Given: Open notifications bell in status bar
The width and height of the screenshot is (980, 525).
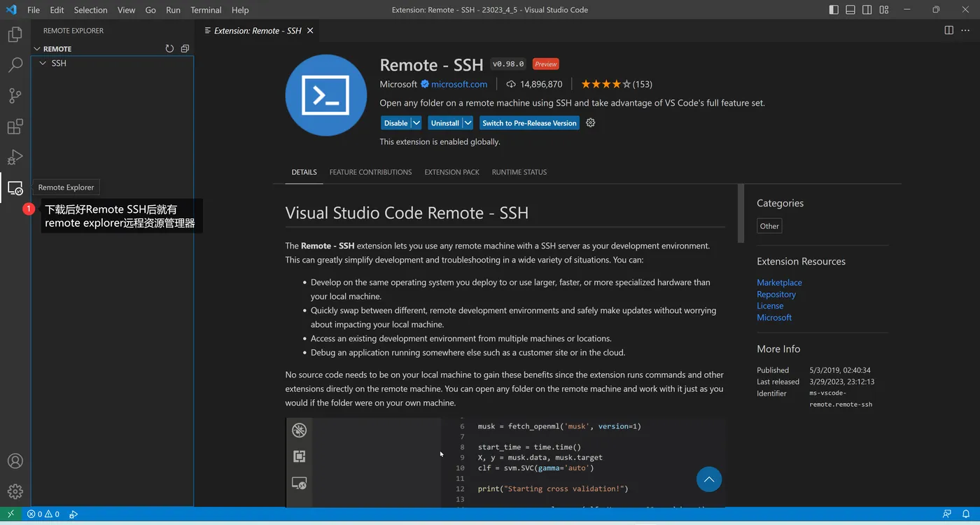Looking at the screenshot, I should tap(966, 514).
